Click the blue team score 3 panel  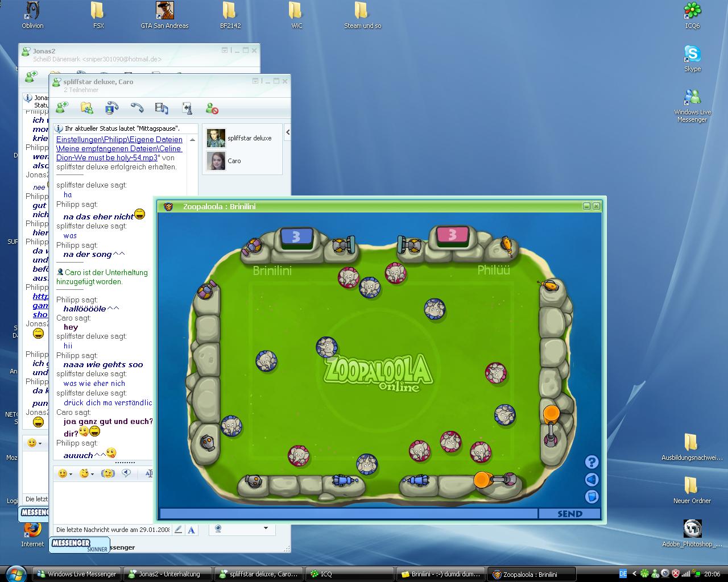pos(296,236)
